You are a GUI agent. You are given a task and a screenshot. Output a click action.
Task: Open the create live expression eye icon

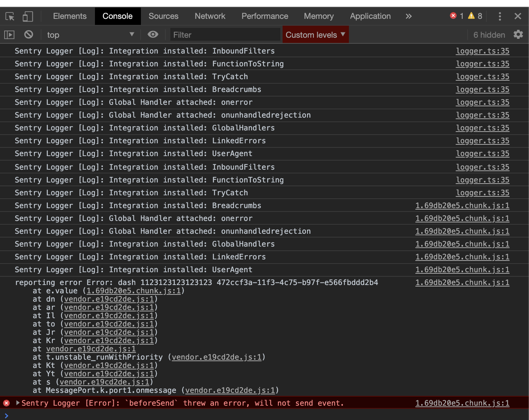tap(153, 34)
